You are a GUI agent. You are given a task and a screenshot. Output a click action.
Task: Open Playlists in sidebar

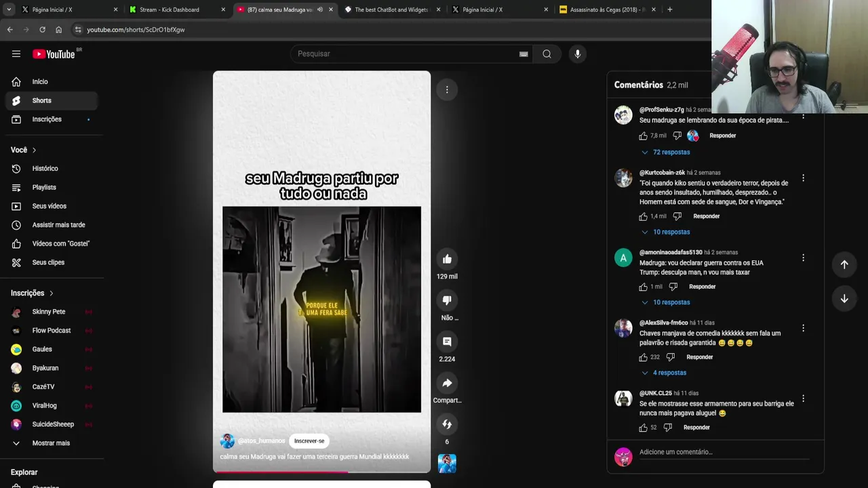52,187
